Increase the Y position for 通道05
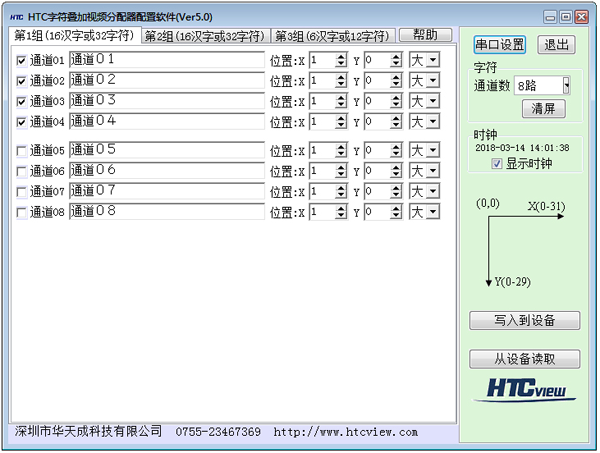 tap(396, 147)
